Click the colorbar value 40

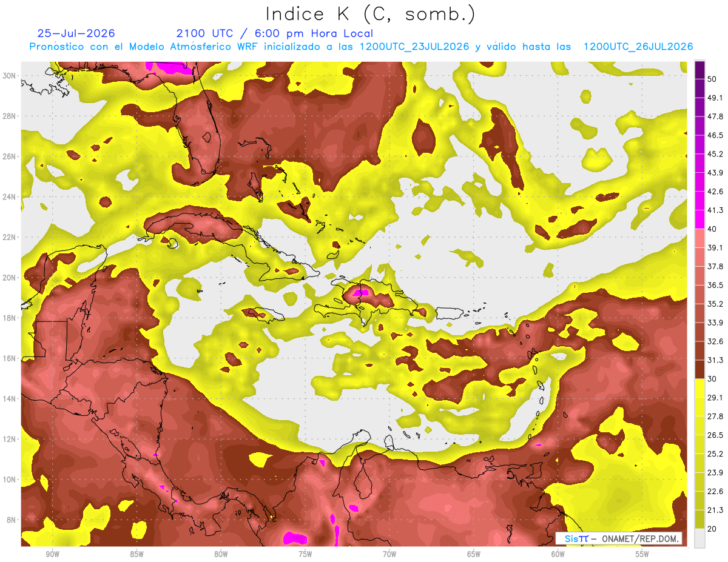coord(713,229)
